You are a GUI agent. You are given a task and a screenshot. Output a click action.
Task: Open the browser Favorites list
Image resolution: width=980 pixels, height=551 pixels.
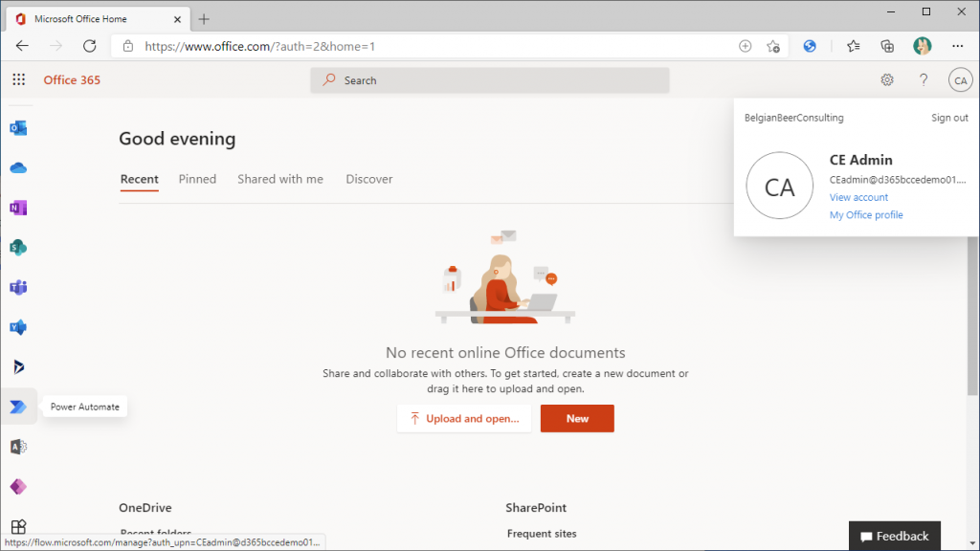click(x=853, y=46)
